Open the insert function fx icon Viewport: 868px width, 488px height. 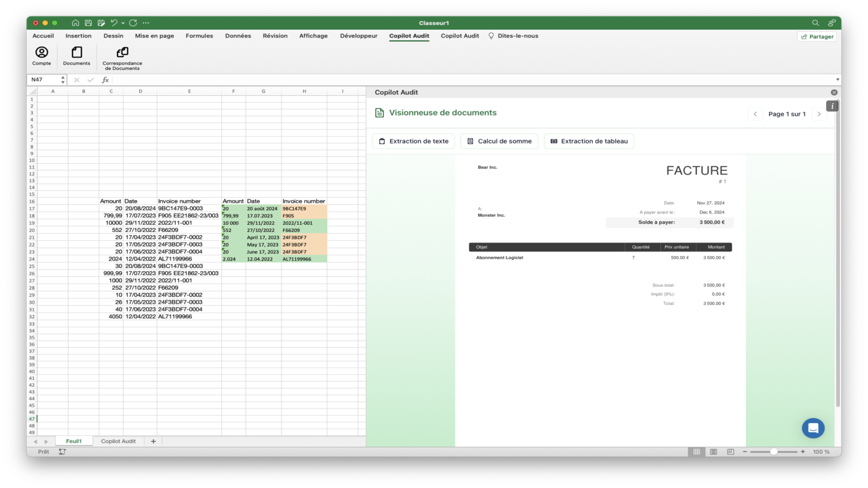point(105,80)
